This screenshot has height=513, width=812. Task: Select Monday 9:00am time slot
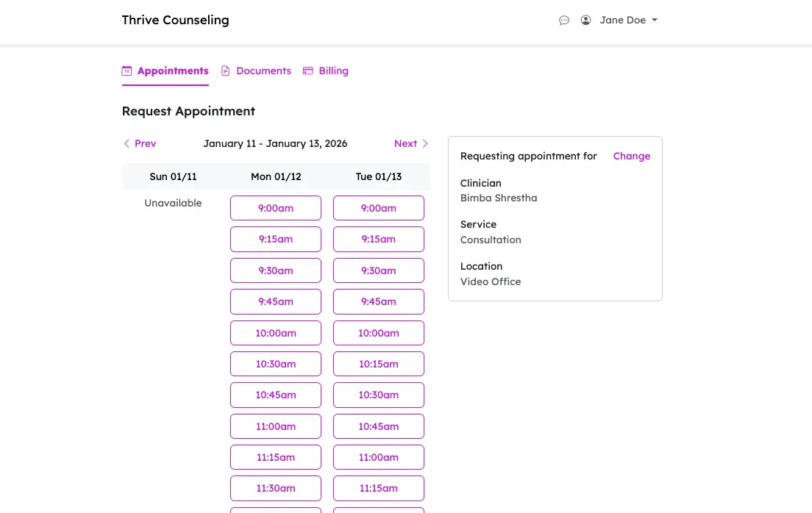pos(276,208)
